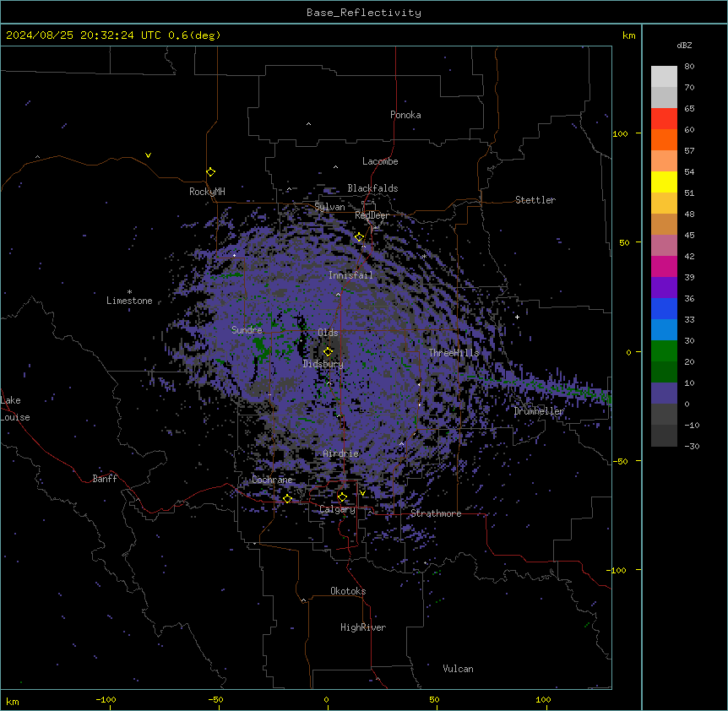728x711 pixels.
Task: Select the Drumheller label
Action: tap(539, 411)
